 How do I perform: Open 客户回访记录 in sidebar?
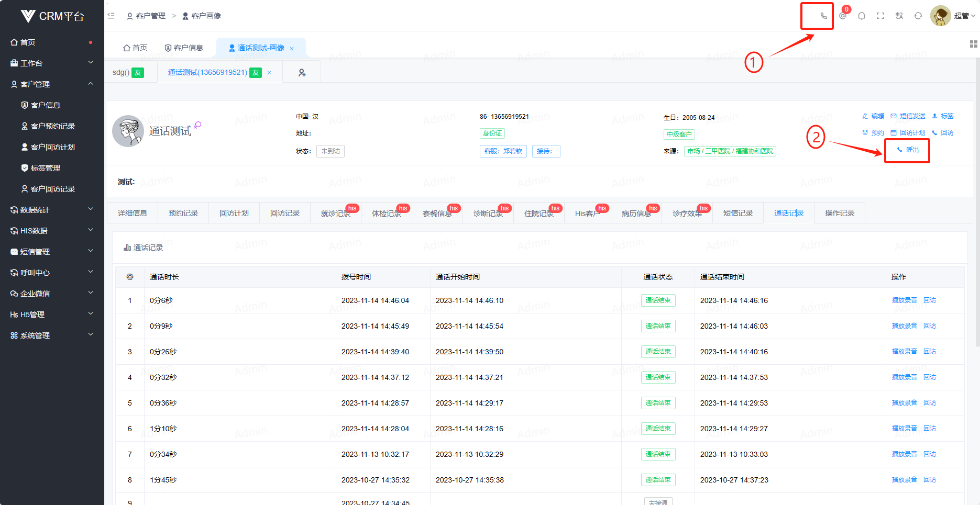click(x=52, y=188)
